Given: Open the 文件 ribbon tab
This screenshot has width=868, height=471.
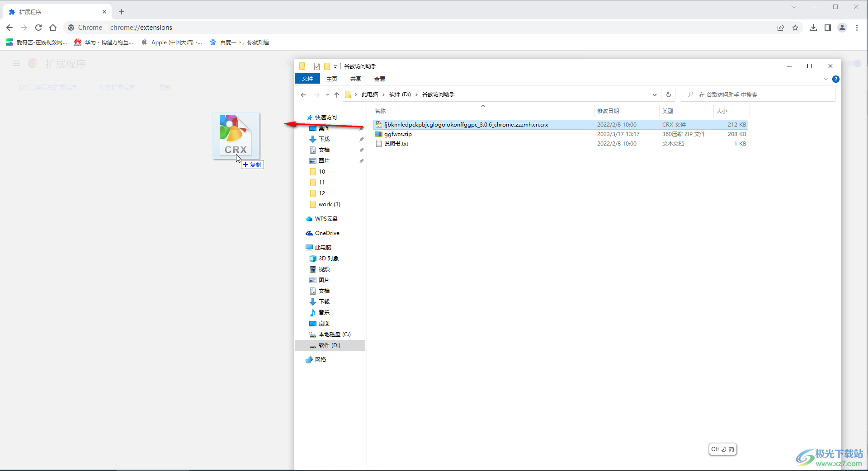Looking at the screenshot, I should pyautogui.click(x=307, y=79).
